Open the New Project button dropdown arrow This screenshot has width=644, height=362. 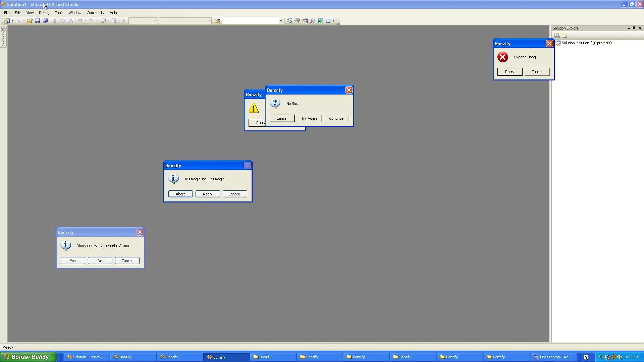[x=12, y=21]
